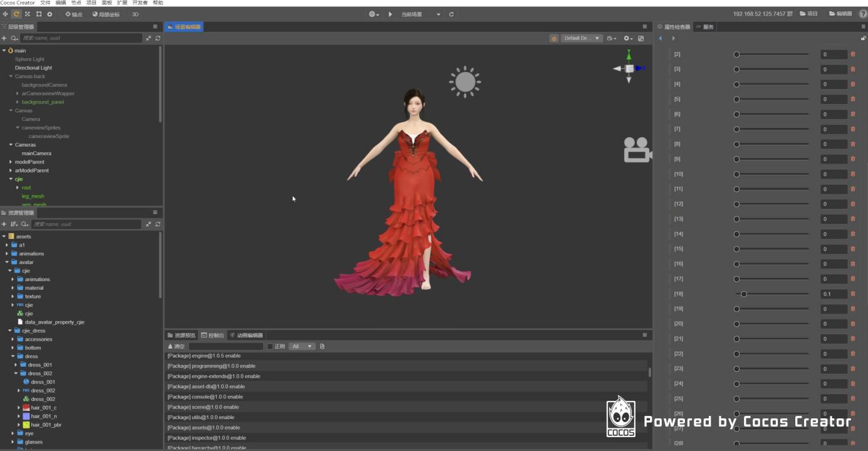
Task: Expand the dress_001 folder
Action: [16, 365]
